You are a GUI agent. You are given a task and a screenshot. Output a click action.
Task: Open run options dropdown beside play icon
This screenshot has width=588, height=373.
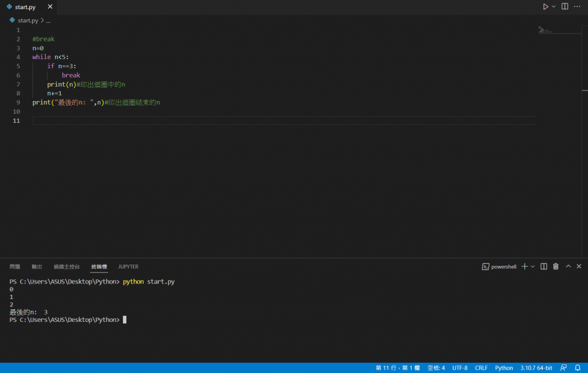point(554,7)
